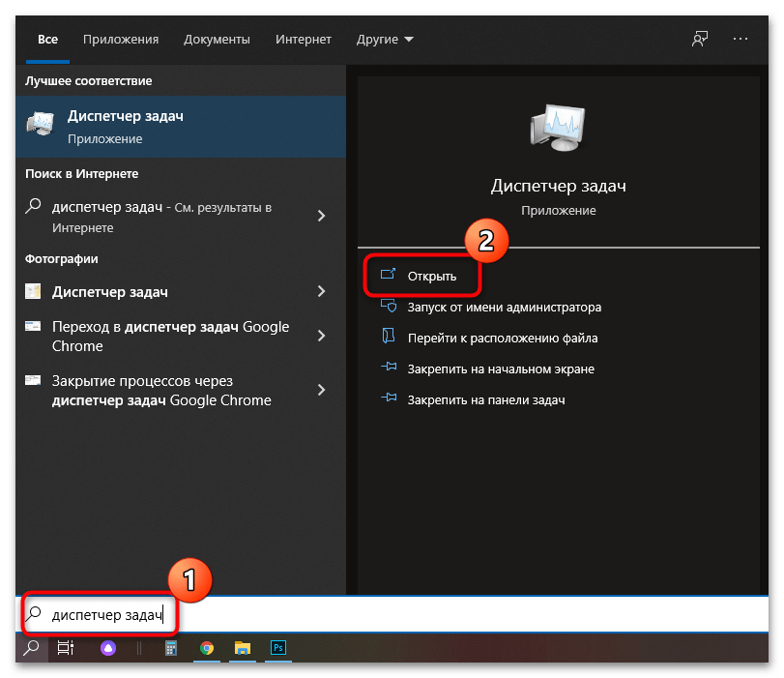Image resolution: width=784 pixels, height=678 pixels.
Task: Open File Explorer from taskbar
Action: [243, 648]
